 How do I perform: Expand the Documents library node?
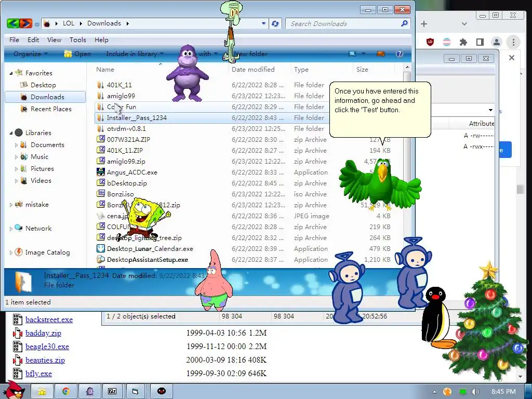coord(16,145)
